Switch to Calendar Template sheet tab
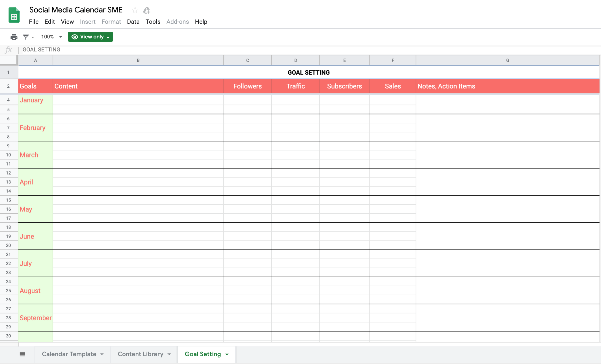Image resolution: width=601 pixels, height=364 pixels. click(69, 354)
